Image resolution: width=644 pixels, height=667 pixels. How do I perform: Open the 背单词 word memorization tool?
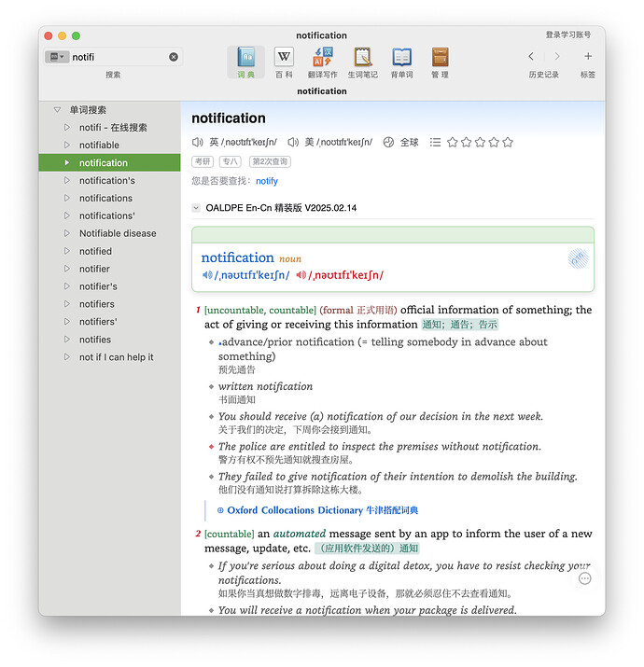pyautogui.click(x=401, y=63)
